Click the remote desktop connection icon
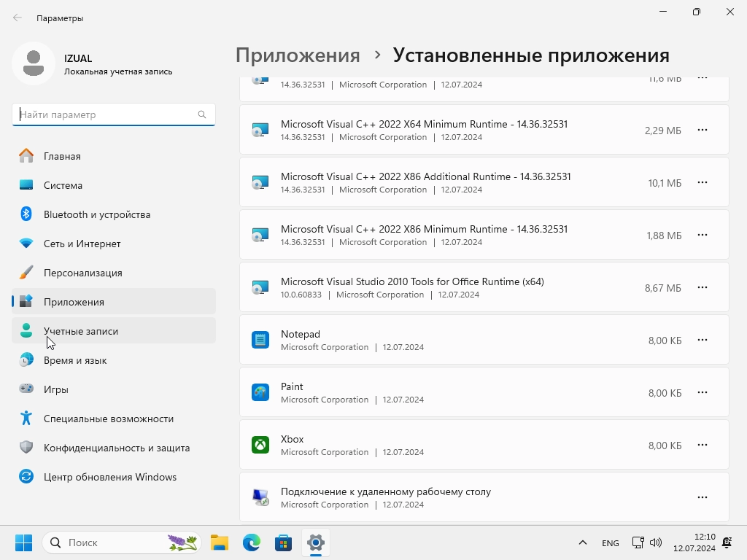747x560 pixels. point(260,497)
